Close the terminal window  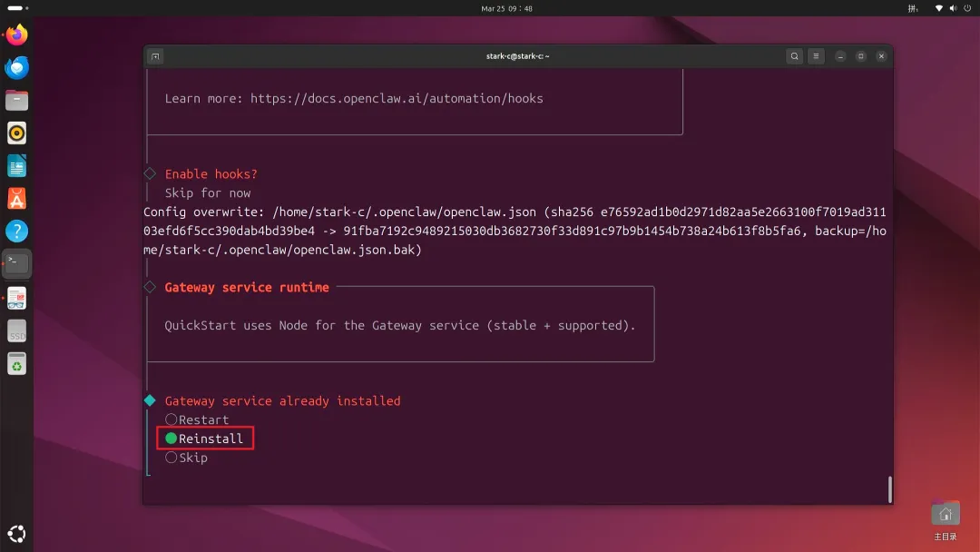tap(881, 56)
